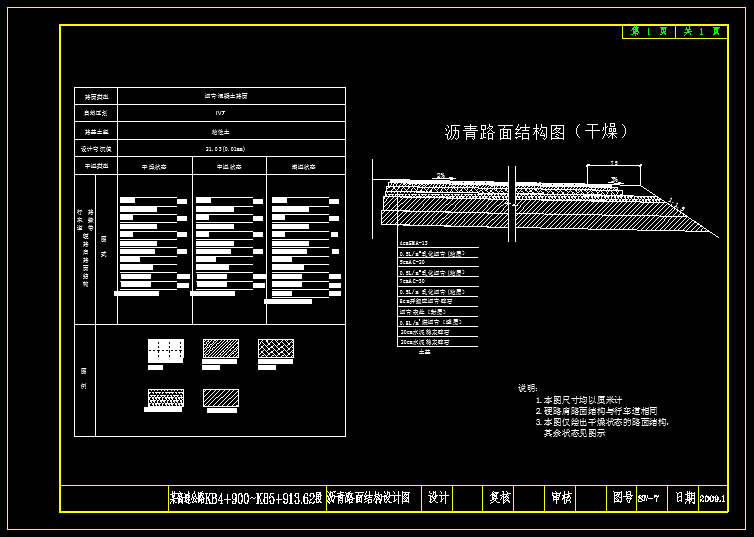The height and width of the screenshot is (537, 754).
Task: Select the diagonal-line legend hatch swatch
Action: coord(221,398)
